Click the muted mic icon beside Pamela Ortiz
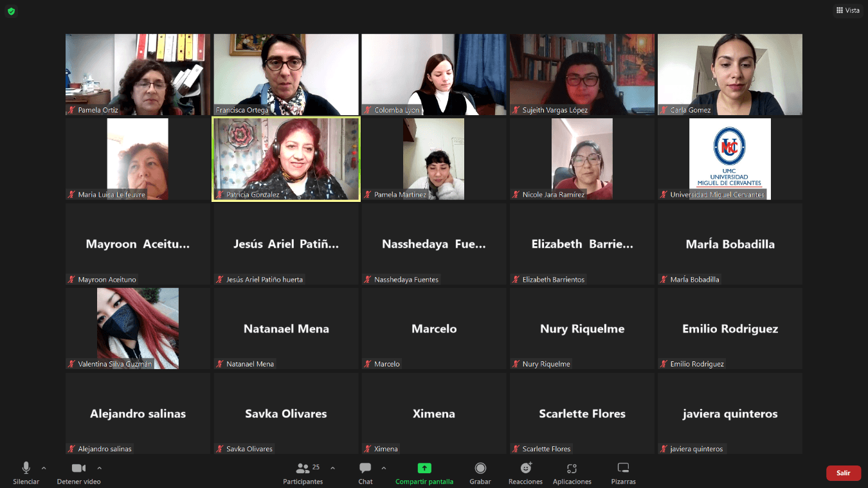The width and height of the screenshot is (868, 488). click(72, 110)
